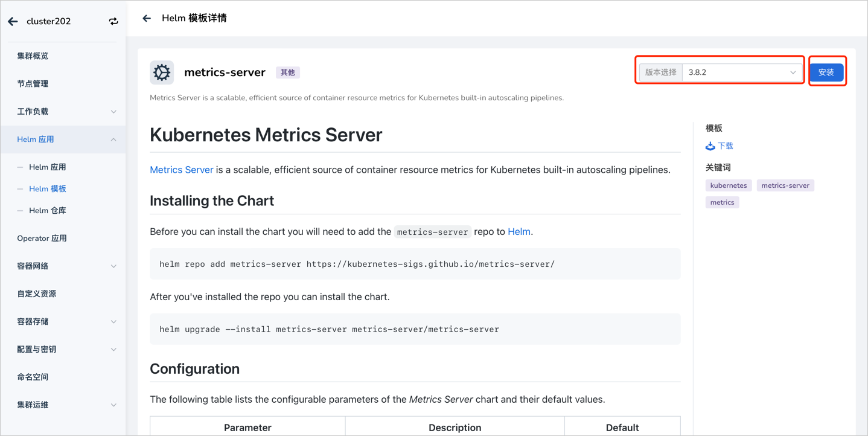
Task: Click the cluster202 cluster name
Action: (49, 22)
